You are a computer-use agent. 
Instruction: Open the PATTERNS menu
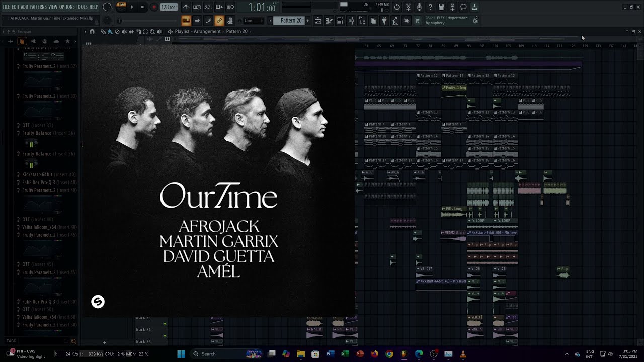38,7
